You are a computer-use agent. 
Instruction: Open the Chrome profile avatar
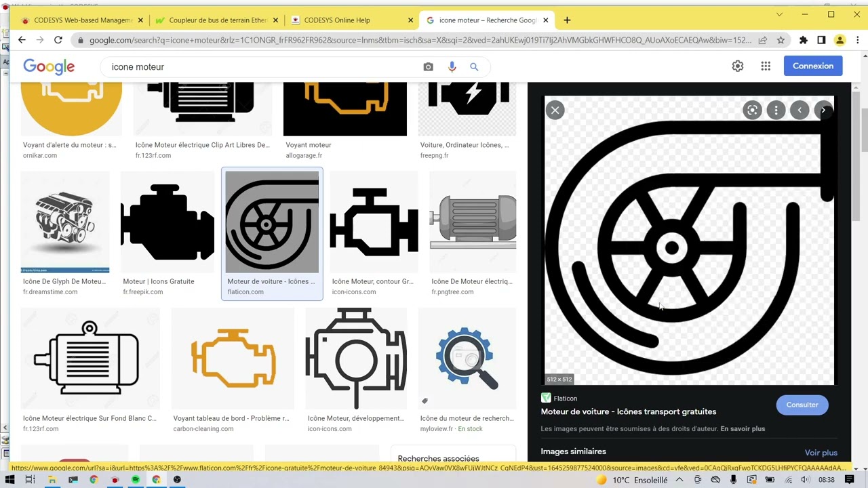tap(840, 40)
